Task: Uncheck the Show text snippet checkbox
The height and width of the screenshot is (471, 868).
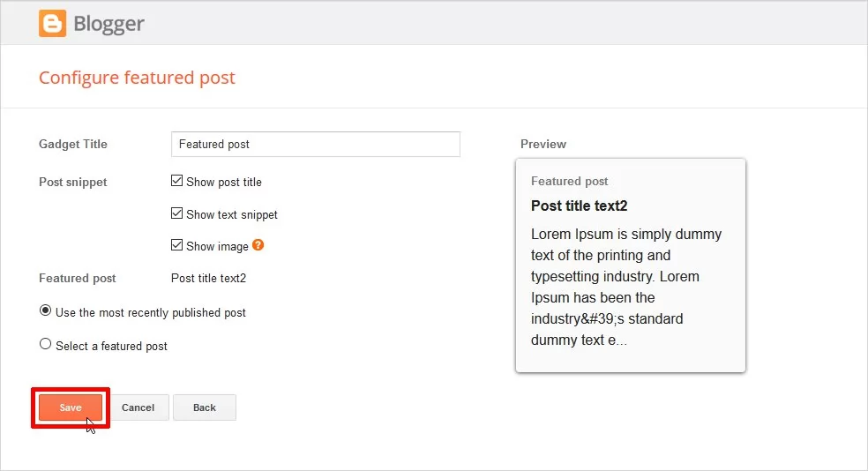Action: [x=177, y=213]
